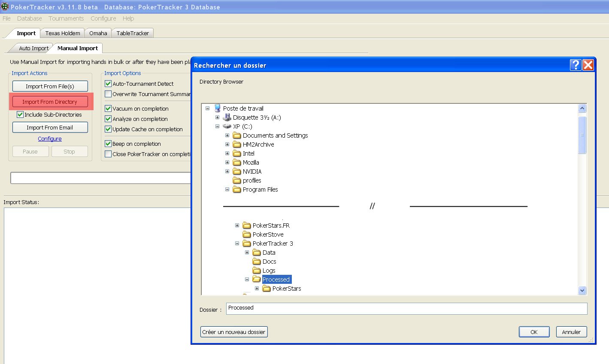The width and height of the screenshot is (609, 364).
Task: Click the Dossier text field
Action: click(x=406, y=309)
